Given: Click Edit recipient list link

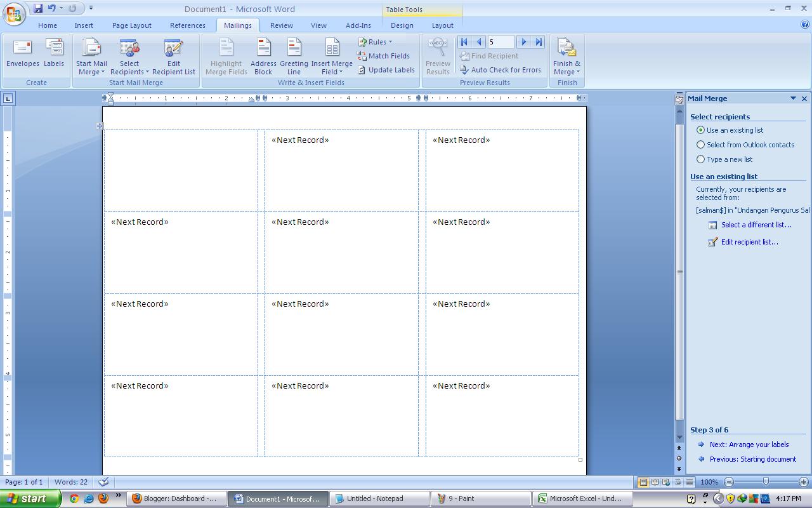Looking at the screenshot, I should [x=749, y=242].
